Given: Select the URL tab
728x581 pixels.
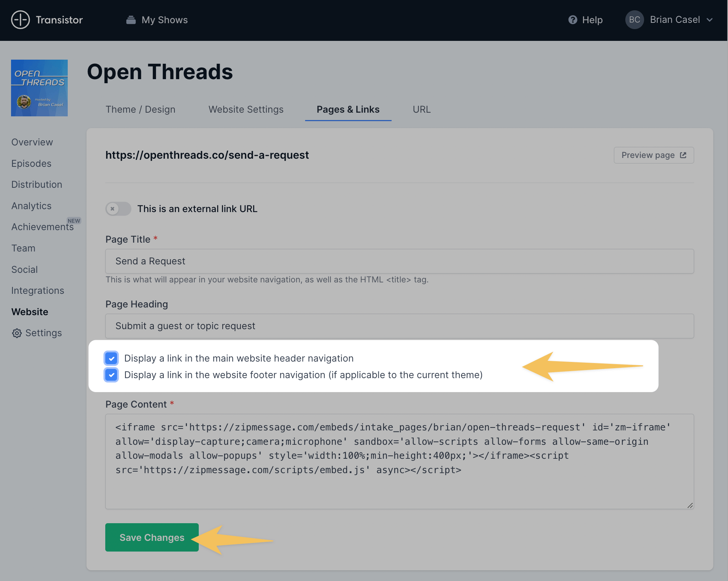Looking at the screenshot, I should point(421,110).
